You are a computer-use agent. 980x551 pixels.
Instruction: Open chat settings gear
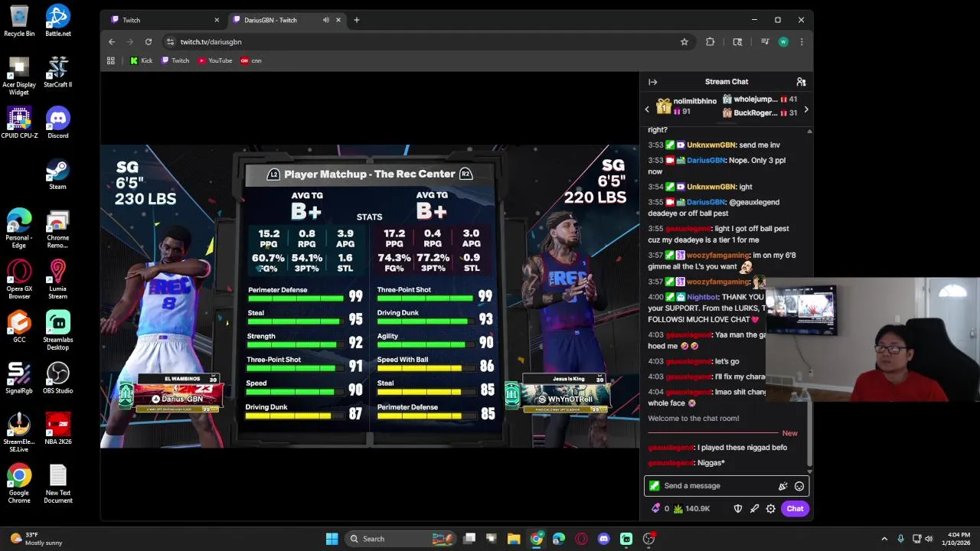coord(771,509)
